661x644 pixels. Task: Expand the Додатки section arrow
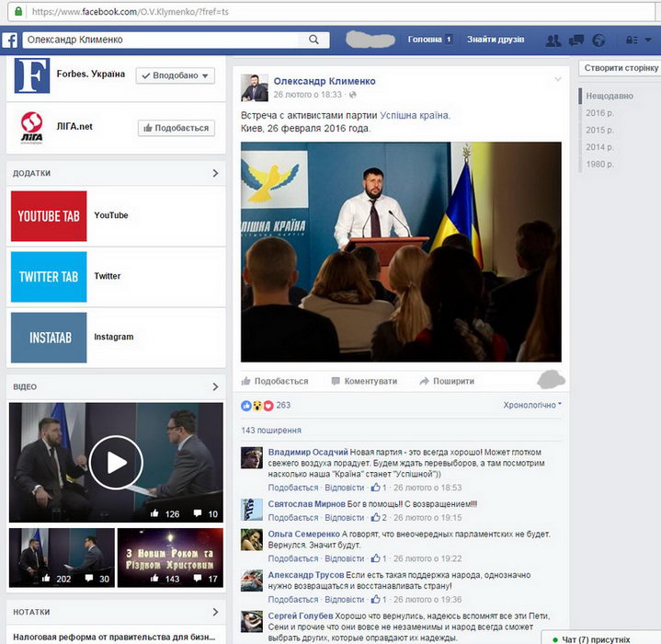click(x=215, y=173)
